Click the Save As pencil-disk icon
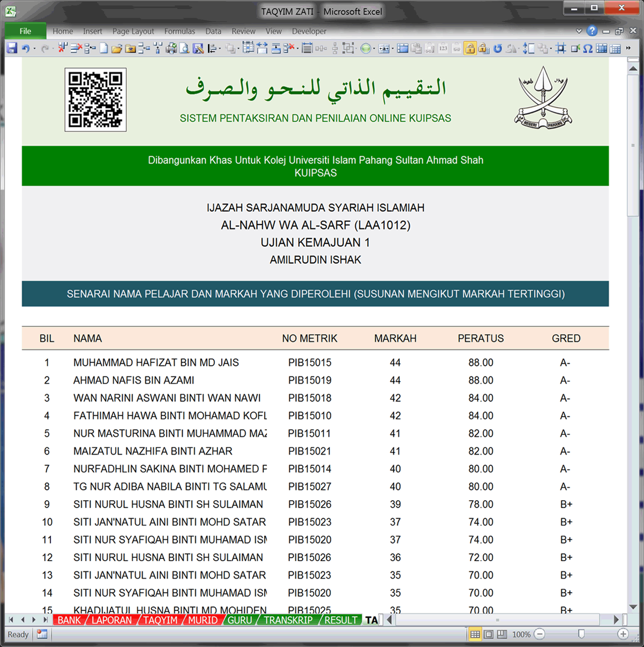 198,49
